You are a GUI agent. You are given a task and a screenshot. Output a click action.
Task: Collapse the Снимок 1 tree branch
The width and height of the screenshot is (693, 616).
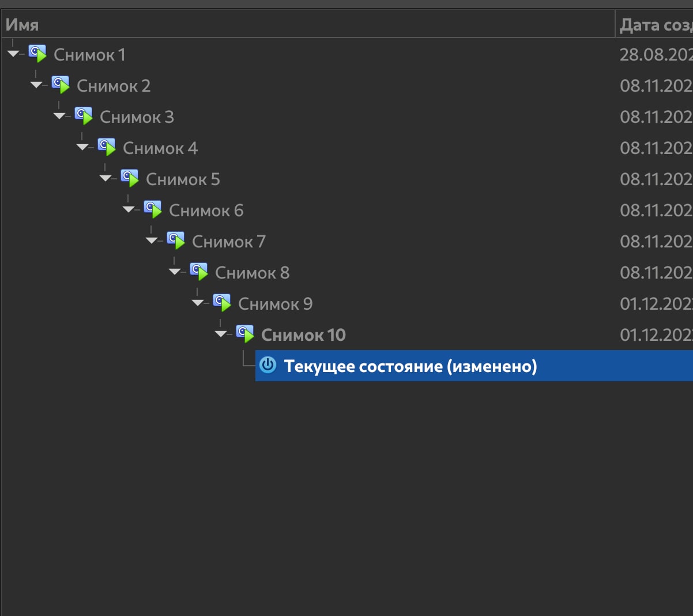pos(13,54)
